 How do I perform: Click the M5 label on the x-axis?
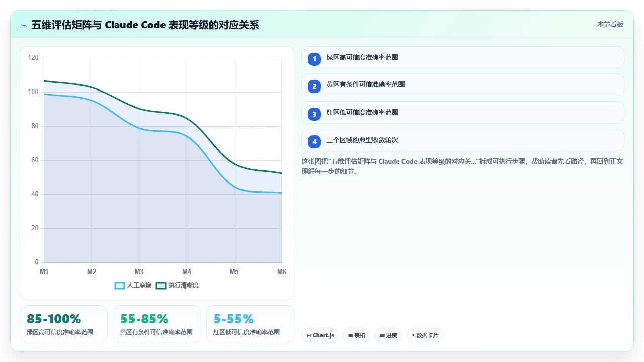pyautogui.click(x=234, y=271)
